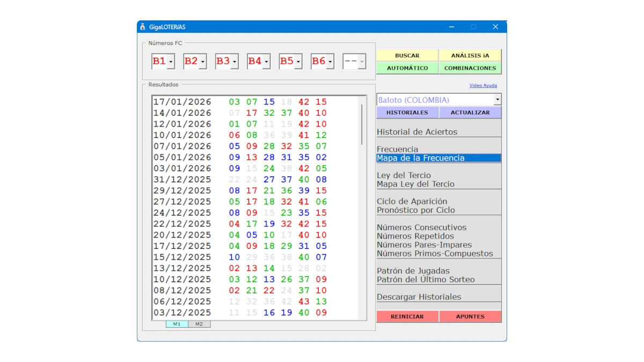Open APUNTES notes
This screenshot has width=644, height=362.
470,316
